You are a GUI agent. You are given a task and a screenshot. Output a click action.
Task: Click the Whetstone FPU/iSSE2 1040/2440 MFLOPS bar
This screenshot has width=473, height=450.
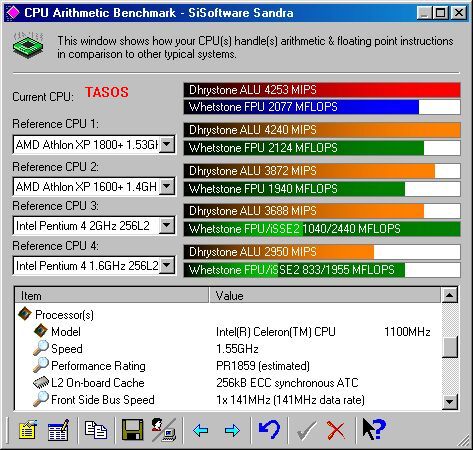[322, 229]
